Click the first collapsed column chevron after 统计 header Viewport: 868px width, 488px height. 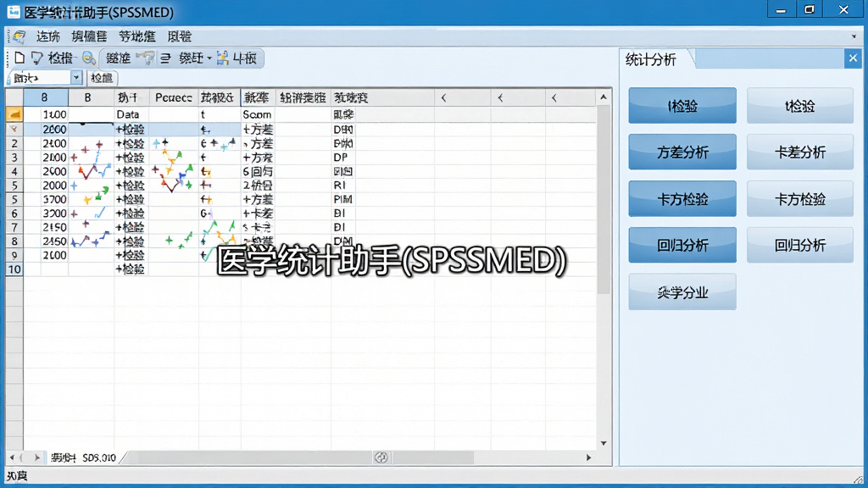[x=443, y=98]
